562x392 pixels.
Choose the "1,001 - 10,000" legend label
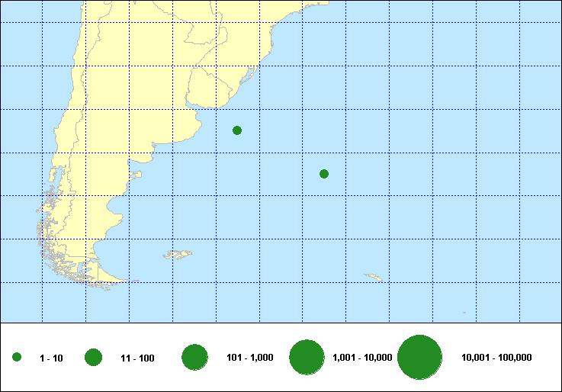coord(362,358)
